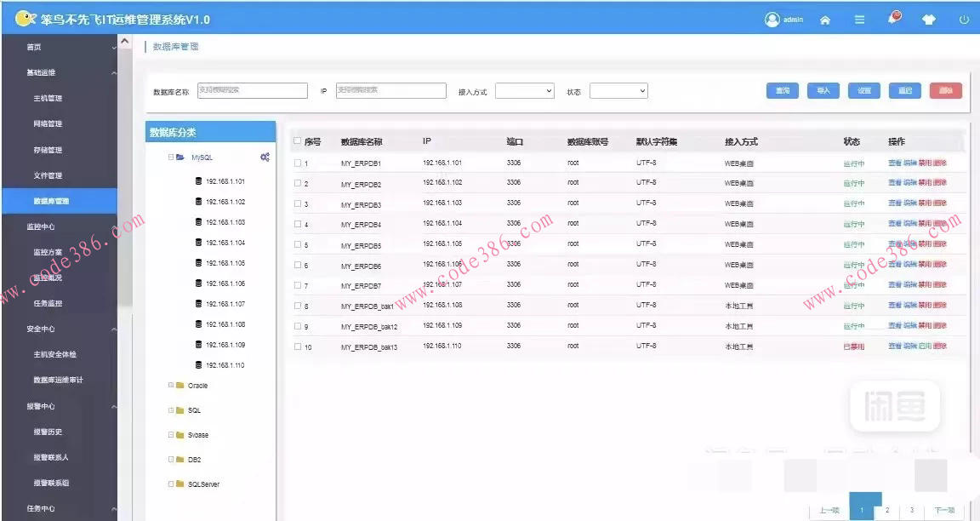Screen dimensions: 980x521
Task: Open the 状态 dropdown filter
Action: click(618, 90)
